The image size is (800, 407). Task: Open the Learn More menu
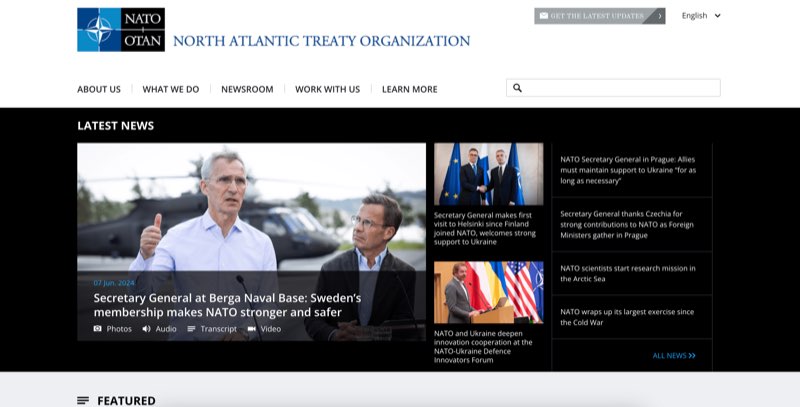click(x=410, y=89)
